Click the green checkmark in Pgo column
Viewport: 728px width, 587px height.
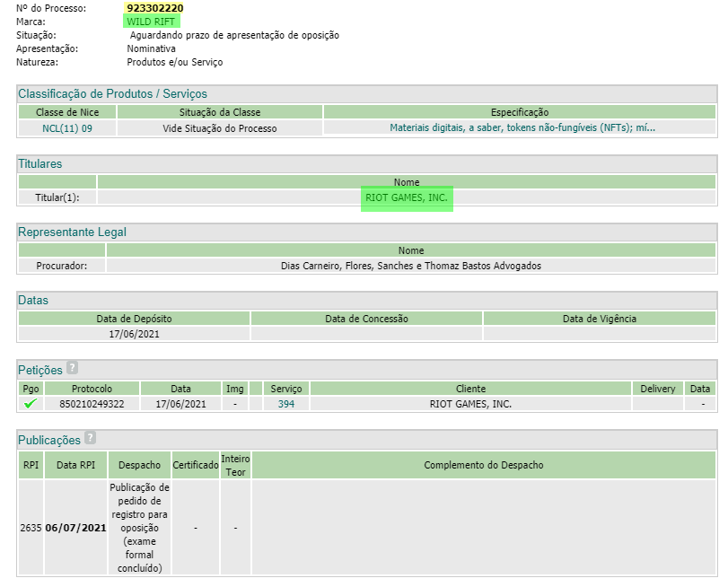click(x=31, y=404)
